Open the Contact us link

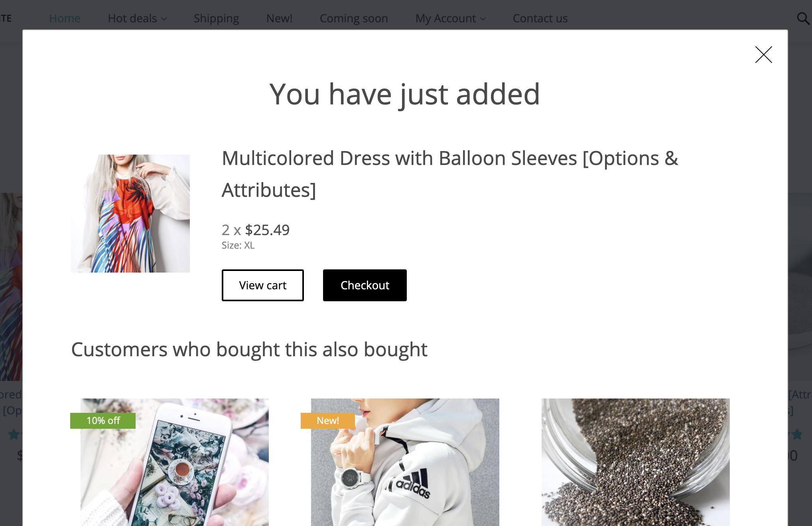tap(540, 18)
